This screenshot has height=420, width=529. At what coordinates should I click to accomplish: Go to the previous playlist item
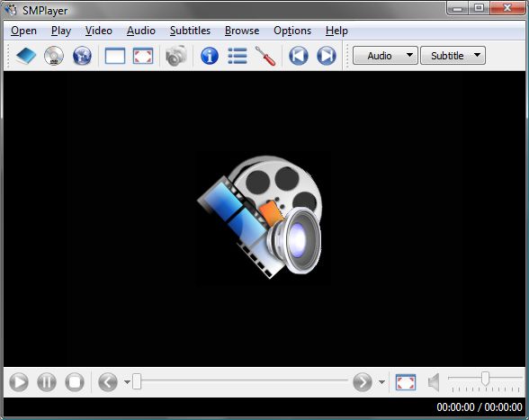coord(299,56)
